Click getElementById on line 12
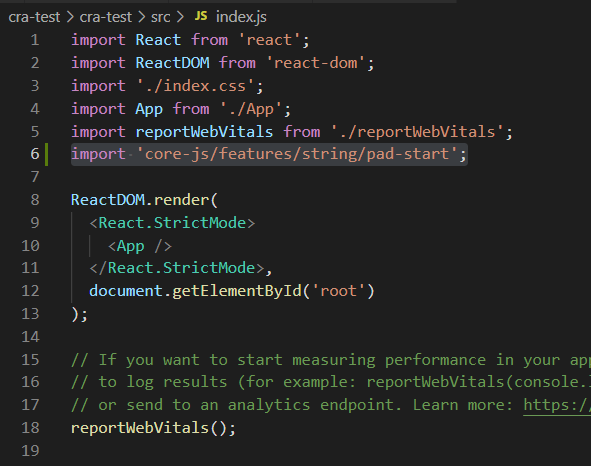The width and height of the screenshot is (591, 466). [237, 291]
